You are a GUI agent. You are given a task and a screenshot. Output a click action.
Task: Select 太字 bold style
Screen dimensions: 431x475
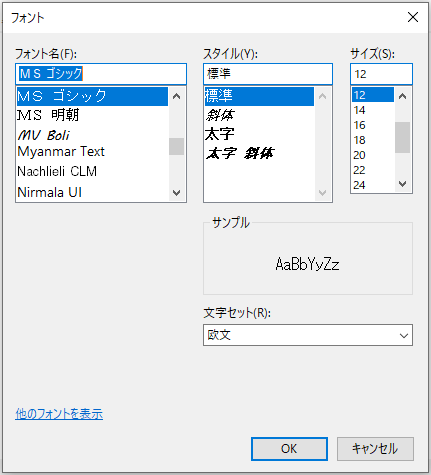click(x=259, y=134)
